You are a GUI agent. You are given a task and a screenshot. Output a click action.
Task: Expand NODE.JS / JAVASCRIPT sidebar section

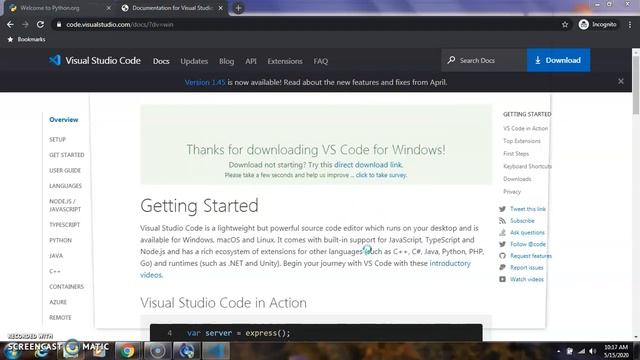pos(65,205)
